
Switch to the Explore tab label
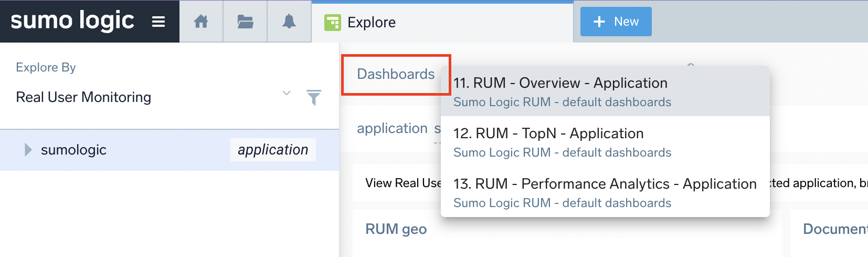(372, 23)
